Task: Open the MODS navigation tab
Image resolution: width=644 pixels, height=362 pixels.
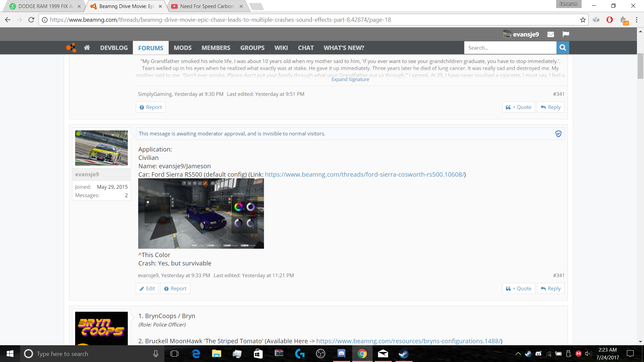Action: pyautogui.click(x=182, y=48)
